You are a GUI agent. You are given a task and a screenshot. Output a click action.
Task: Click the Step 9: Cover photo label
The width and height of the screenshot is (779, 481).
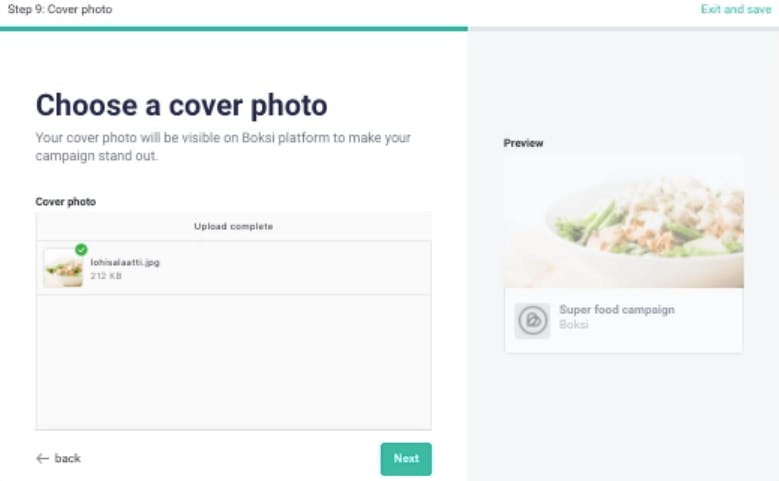59,9
